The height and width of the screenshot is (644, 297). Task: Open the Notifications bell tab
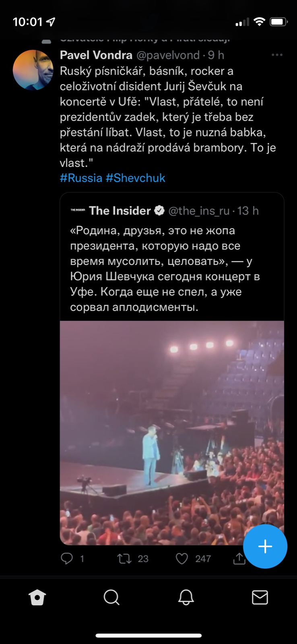tap(186, 597)
